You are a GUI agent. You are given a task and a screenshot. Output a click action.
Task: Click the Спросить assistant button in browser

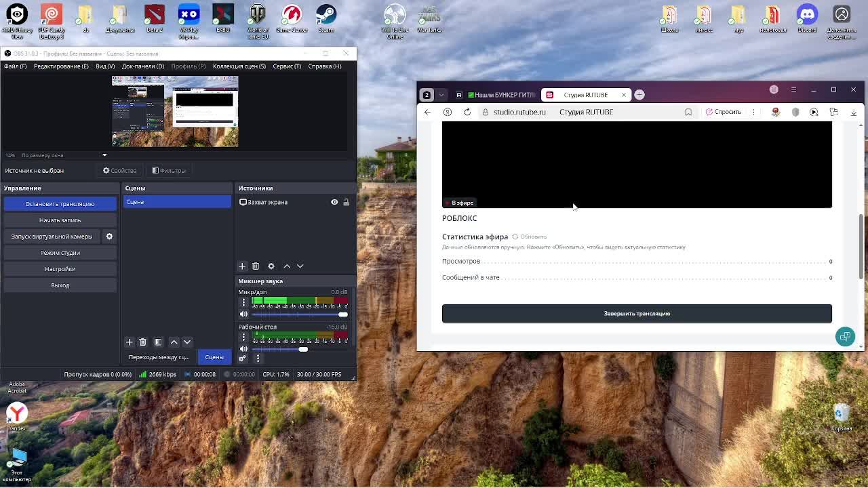coord(724,112)
